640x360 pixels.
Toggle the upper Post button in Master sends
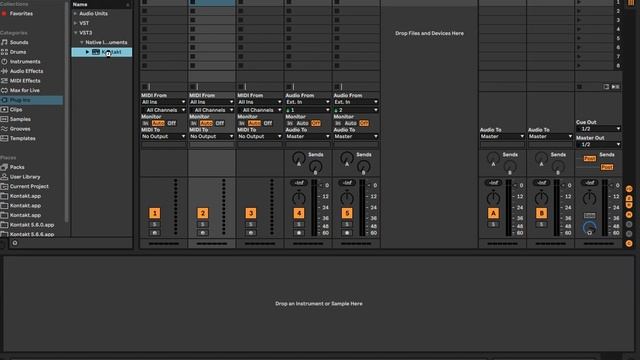589,158
